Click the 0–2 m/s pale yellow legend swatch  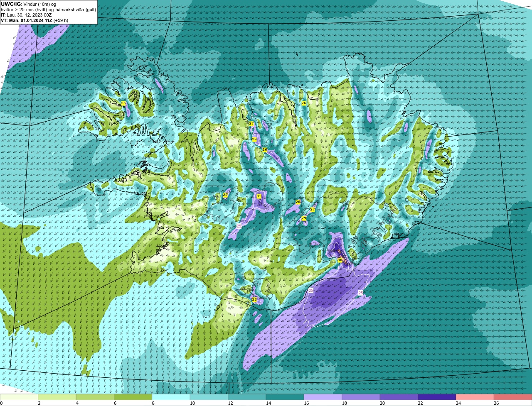click(x=19, y=397)
